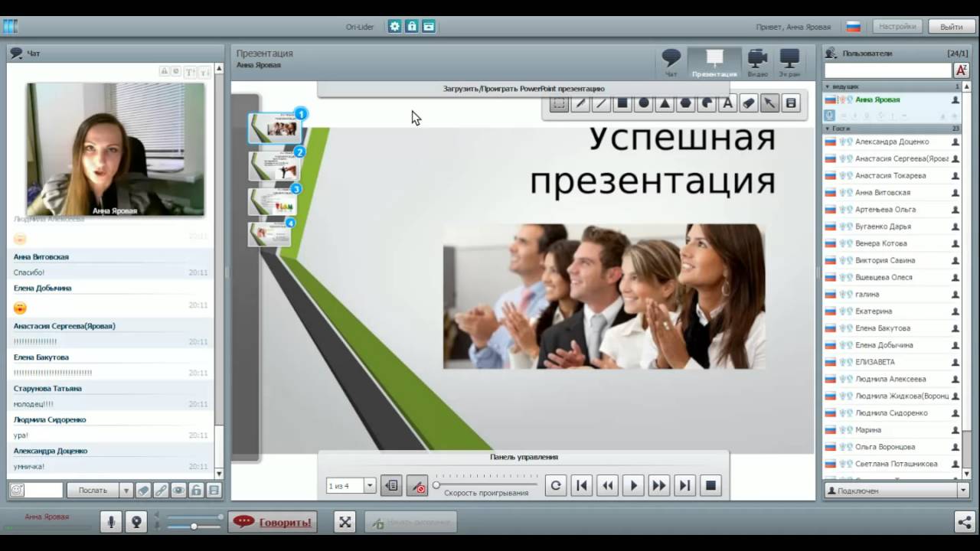Toggle the Говорить! speak button

click(x=273, y=522)
